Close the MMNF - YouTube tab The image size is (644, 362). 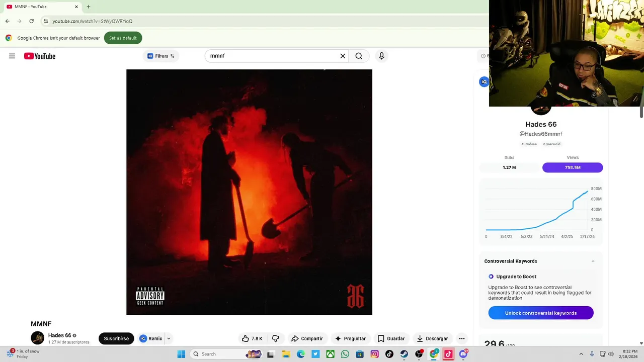tap(76, 7)
